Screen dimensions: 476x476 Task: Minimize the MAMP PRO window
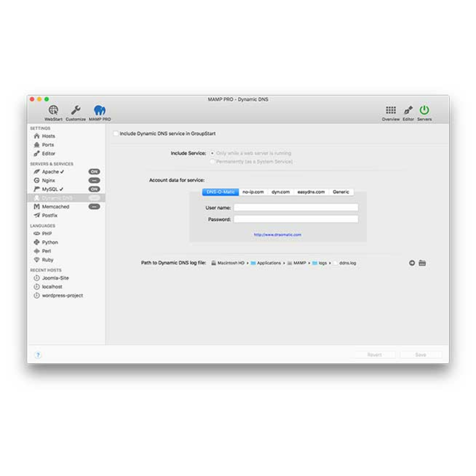point(39,99)
